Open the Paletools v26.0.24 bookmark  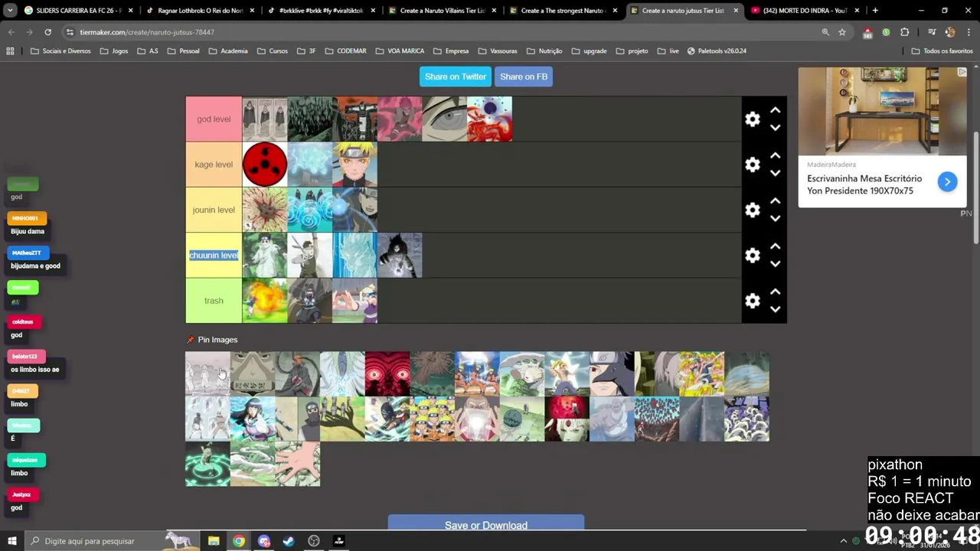(x=717, y=51)
